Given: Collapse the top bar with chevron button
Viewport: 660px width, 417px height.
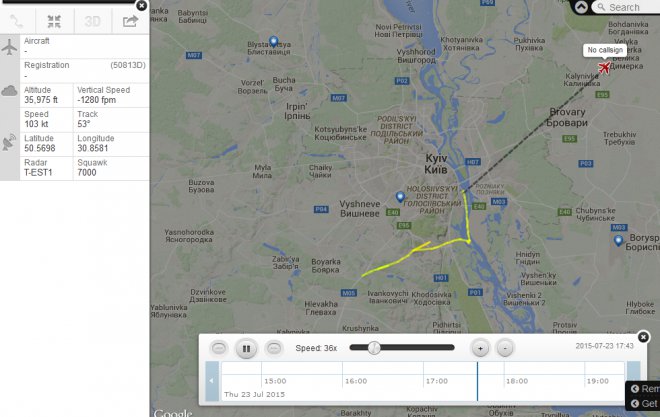Looking at the screenshot, I should tap(581, 7).
